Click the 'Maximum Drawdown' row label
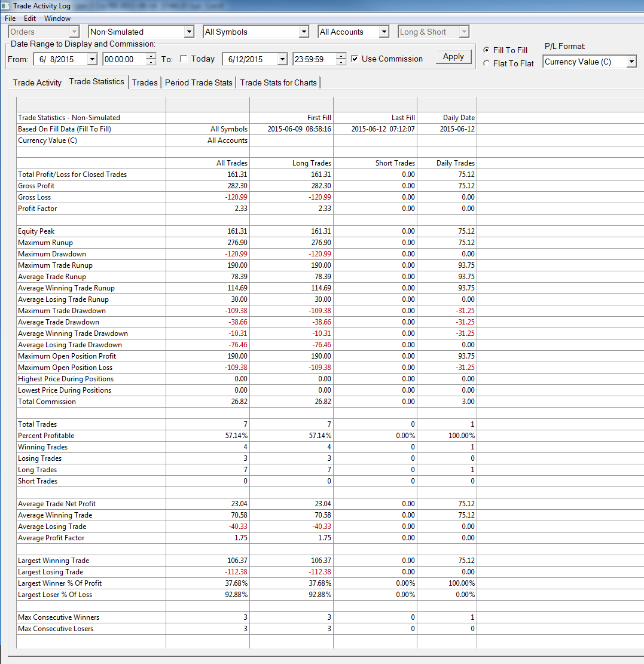Image resolution: width=644 pixels, height=664 pixels. (52, 254)
